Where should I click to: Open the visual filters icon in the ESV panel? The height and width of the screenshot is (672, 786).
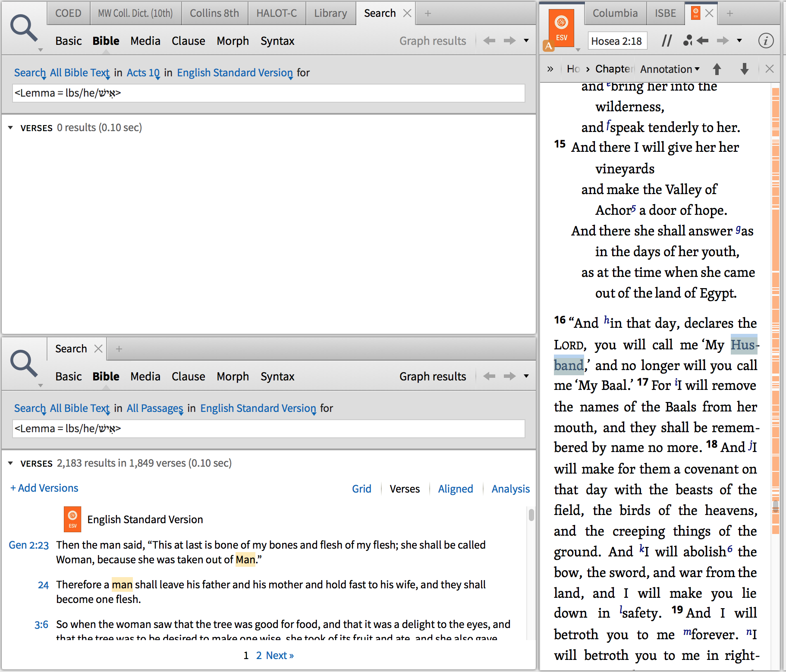point(688,41)
